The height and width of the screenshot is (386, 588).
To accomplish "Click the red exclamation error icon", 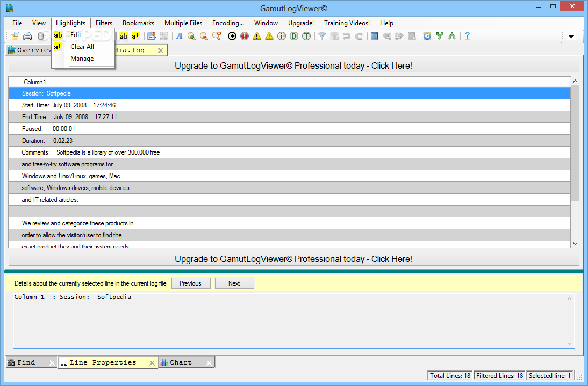I will coord(245,36).
